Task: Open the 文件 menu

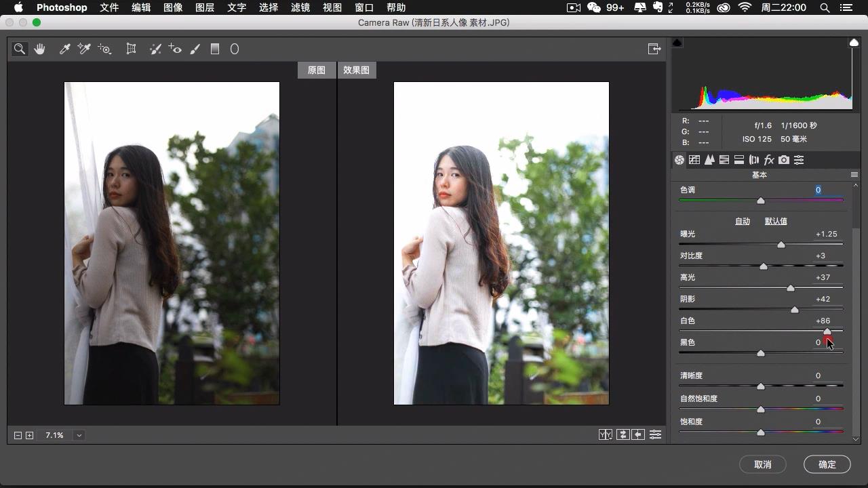Action: [x=109, y=7]
